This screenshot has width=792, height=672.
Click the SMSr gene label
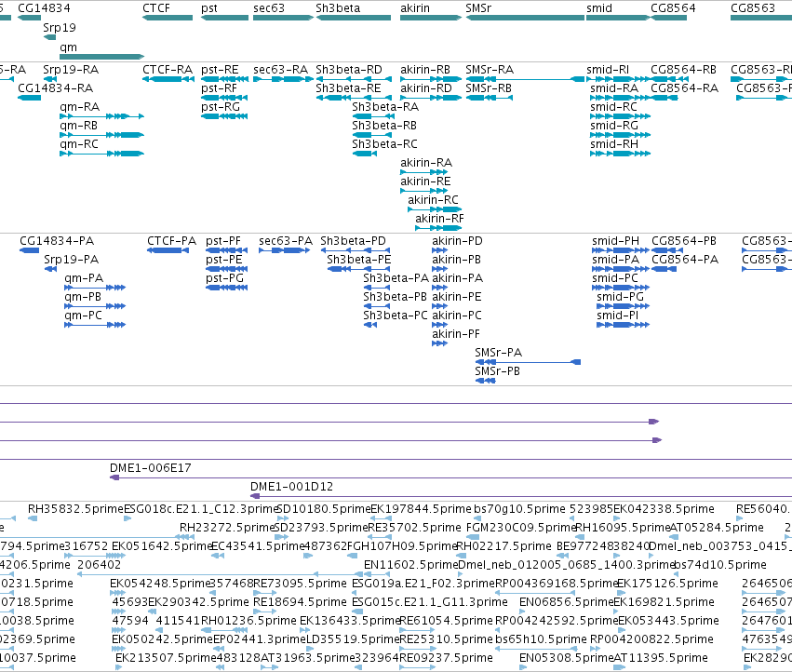coord(477,8)
